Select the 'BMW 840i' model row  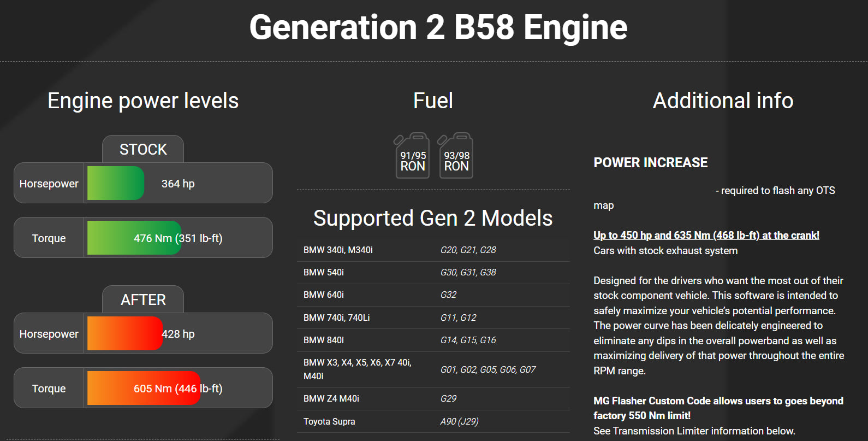(x=433, y=340)
